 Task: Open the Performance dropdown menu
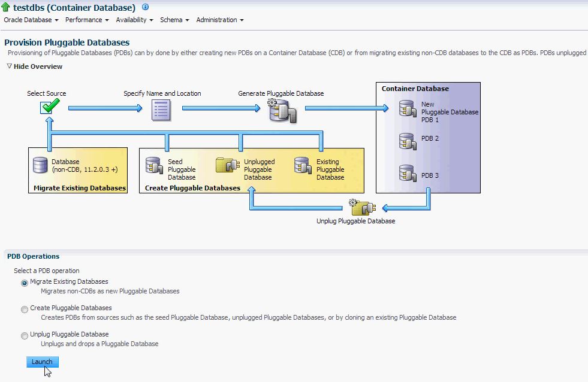click(x=85, y=20)
